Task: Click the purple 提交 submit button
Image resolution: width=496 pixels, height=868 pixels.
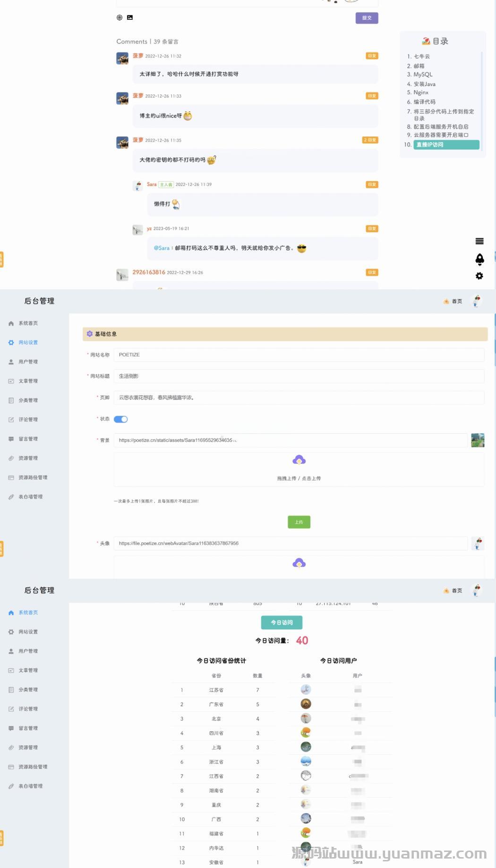Action: [x=367, y=18]
